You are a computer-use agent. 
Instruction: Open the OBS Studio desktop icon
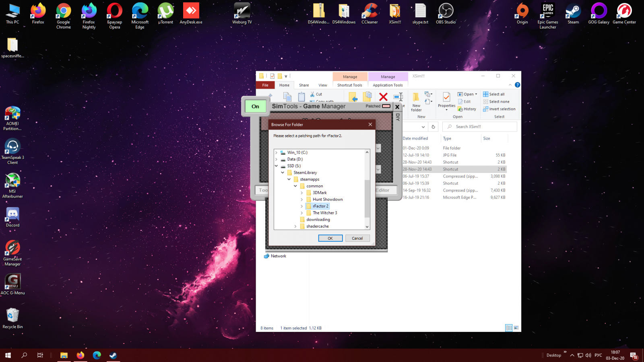click(x=446, y=14)
